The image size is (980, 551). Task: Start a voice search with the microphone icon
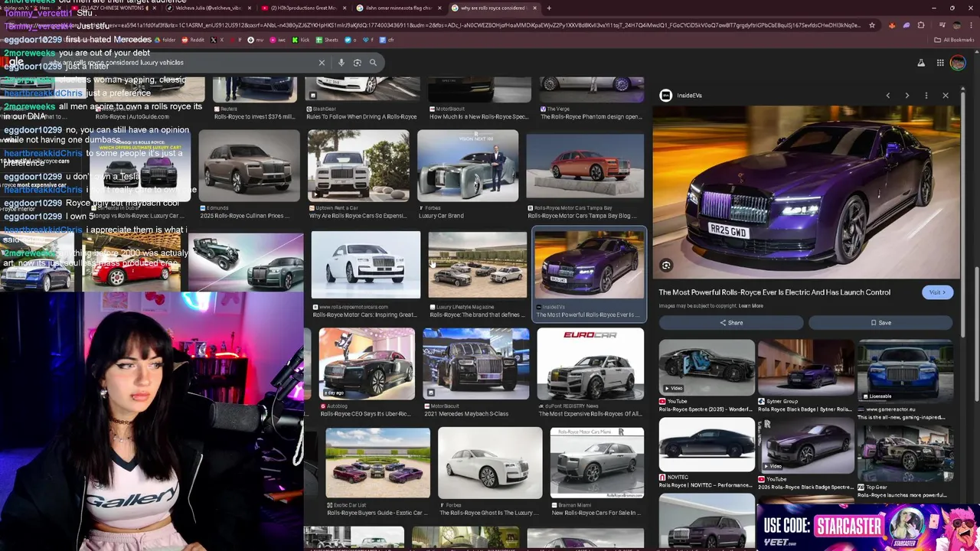pyautogui.click(x=341, y=63)
